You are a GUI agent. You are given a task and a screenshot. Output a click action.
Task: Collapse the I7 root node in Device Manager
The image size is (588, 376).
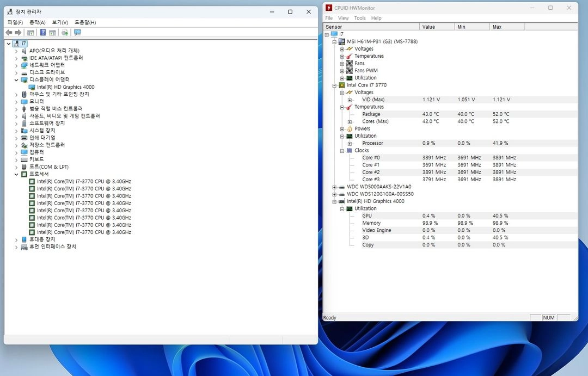[9, 44]
